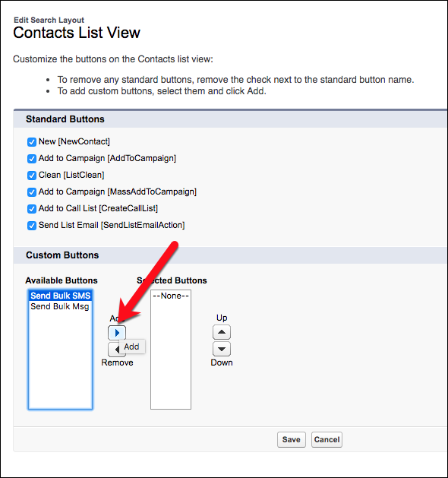Select Send Bulk SMS in Available Buttons
Screen dimensions: 448x478
coord(60,296)
